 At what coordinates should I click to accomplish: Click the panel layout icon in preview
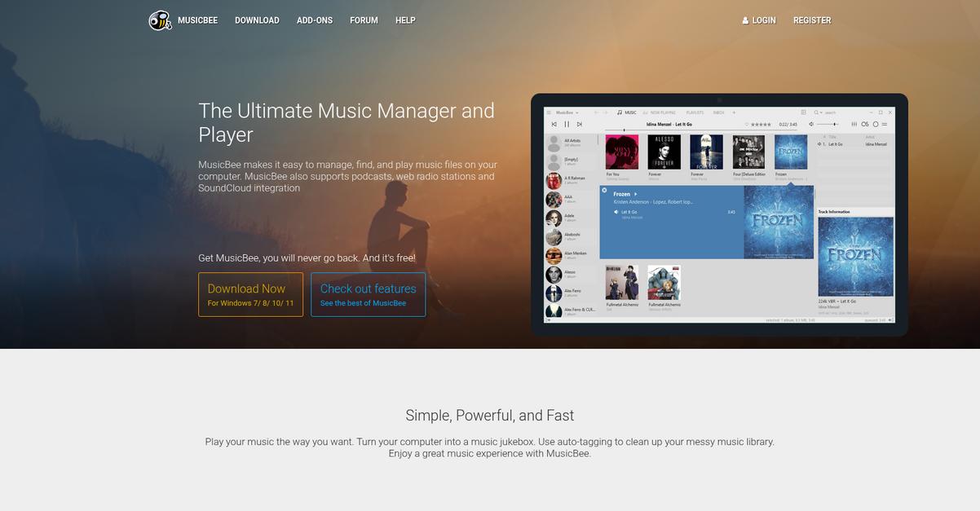coord(803,112)
